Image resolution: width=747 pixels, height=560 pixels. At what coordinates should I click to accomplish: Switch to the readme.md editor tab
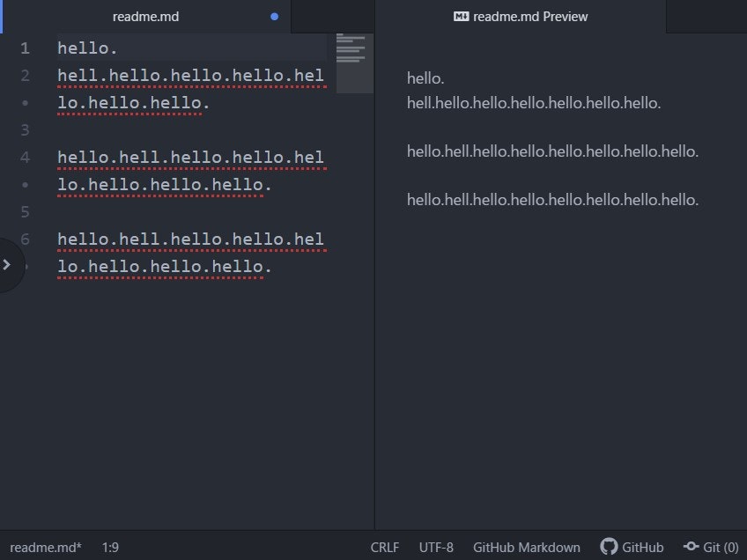coord(145,17)
